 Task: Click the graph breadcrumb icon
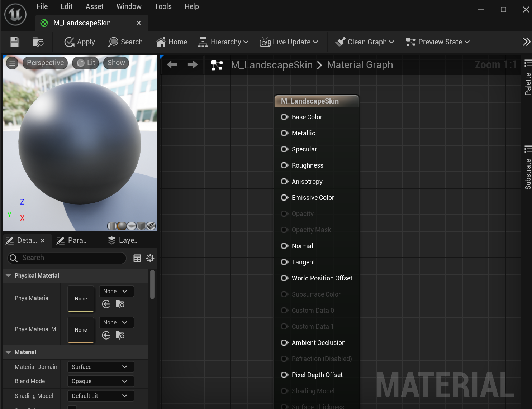[x=217, y=65]
